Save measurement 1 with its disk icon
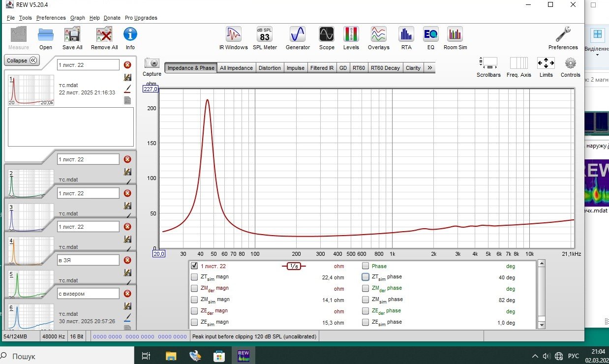Screen dimensions: 609x364 [x=127, y=77]
